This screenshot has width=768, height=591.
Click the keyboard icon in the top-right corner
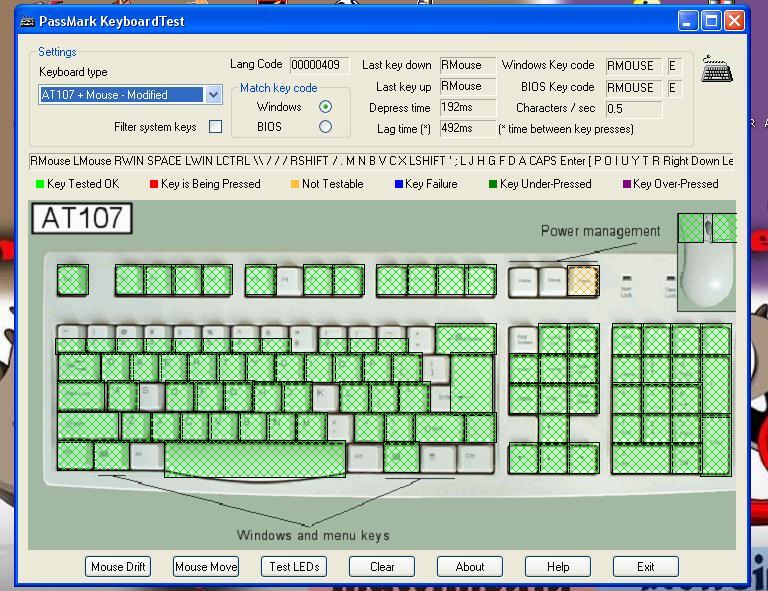(x=716, y=70)
